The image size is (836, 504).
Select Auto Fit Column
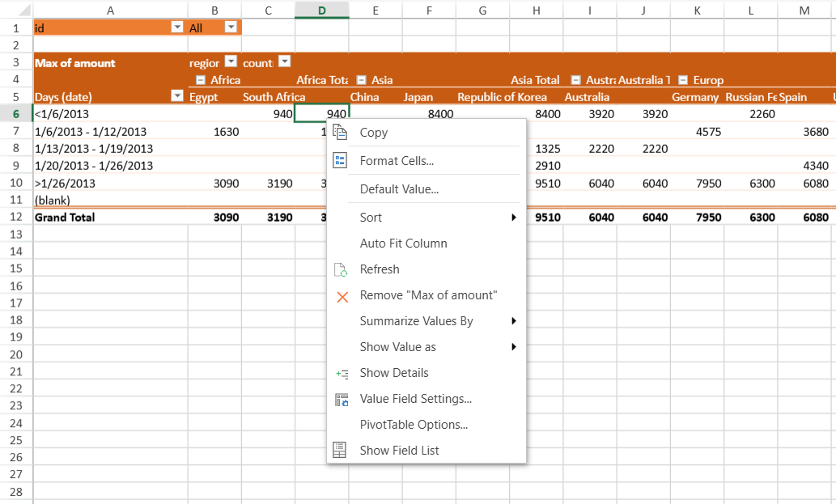pos(403,244)
